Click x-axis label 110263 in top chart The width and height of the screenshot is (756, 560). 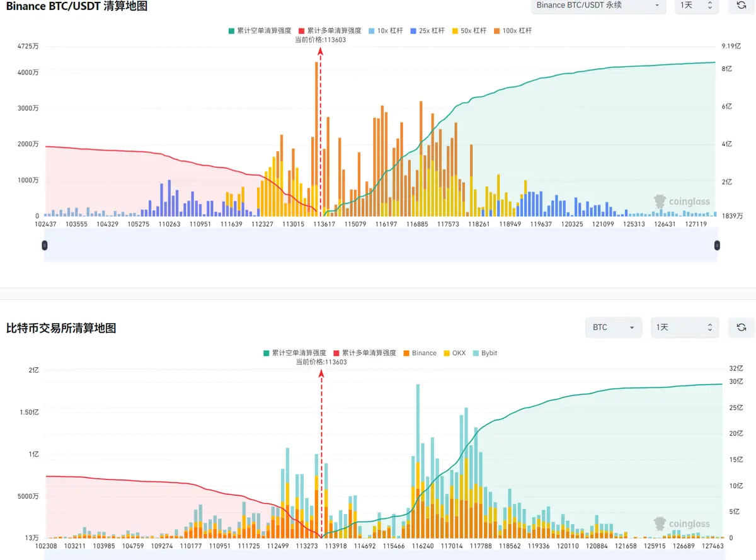pos(169,224)
